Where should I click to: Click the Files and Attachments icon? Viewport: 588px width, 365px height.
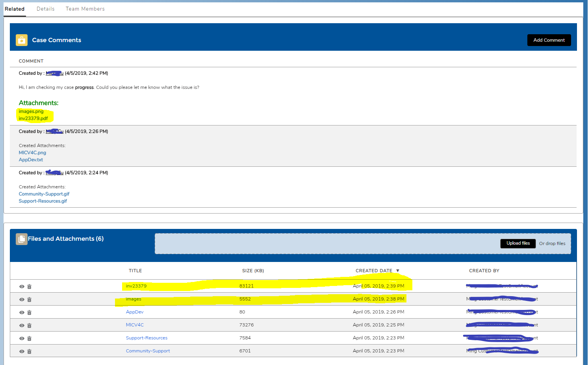22,239
